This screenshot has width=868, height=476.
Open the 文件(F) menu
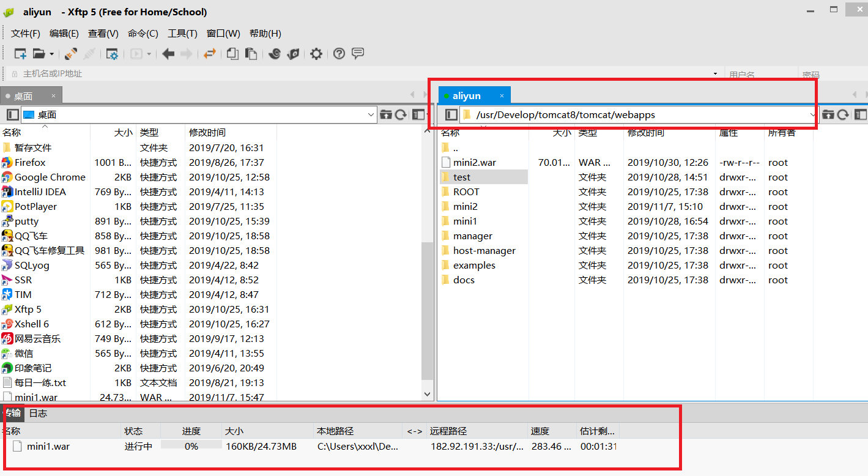click(x=26, y=34)
